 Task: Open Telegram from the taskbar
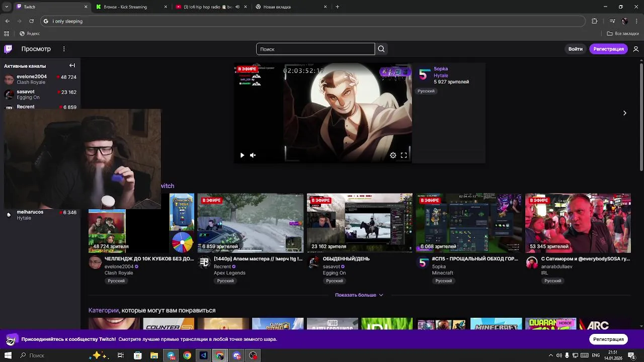[x=171, y=355]
